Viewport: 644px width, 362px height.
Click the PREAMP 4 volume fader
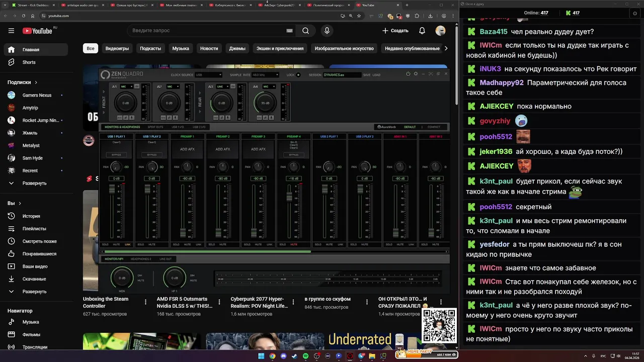point(289,196)
